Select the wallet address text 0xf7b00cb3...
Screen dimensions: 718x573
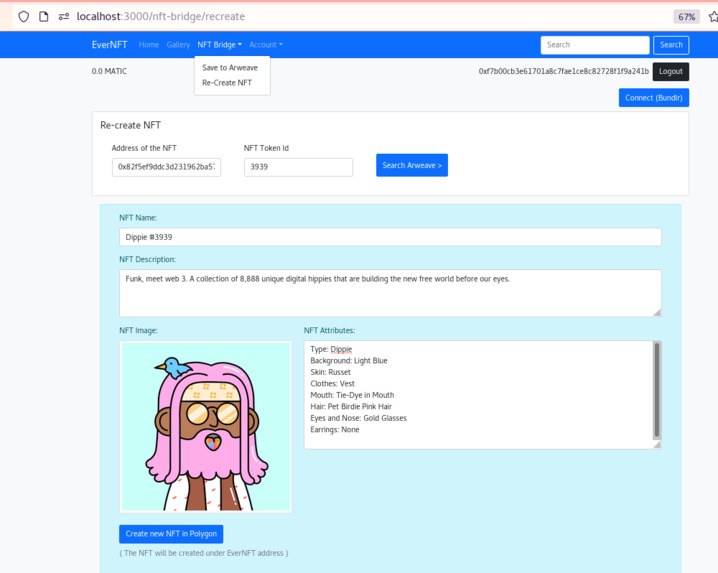pyautogui.click(x=564, y=71)
